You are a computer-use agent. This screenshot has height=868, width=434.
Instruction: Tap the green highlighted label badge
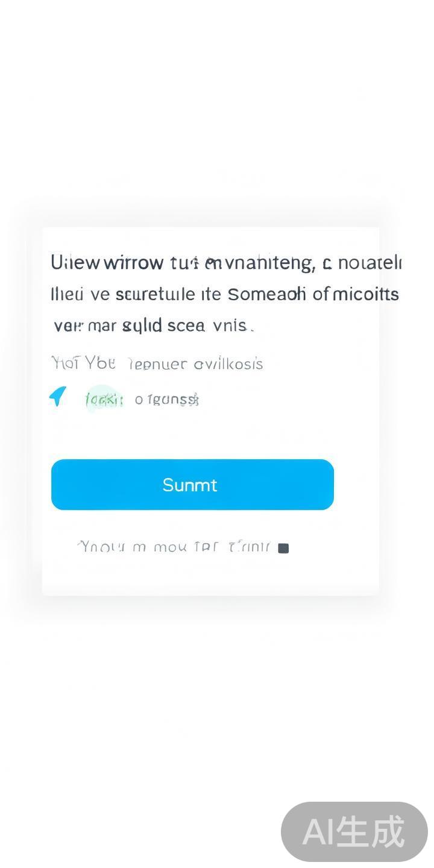pyautogui.click(x=104, y=399)
